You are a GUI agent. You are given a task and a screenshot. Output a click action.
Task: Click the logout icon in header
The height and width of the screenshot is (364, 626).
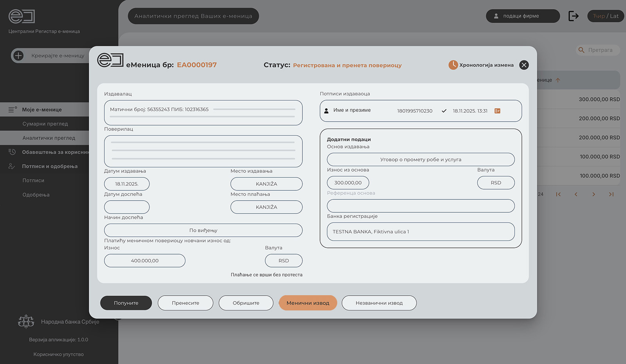tap(573, 16)
